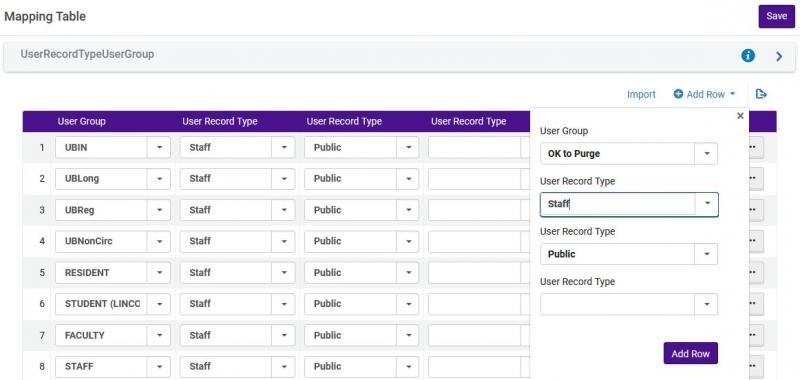The image size is (800, 380).
Task: Open the FACULTY user group dropdown
Action: click(159, 335)
